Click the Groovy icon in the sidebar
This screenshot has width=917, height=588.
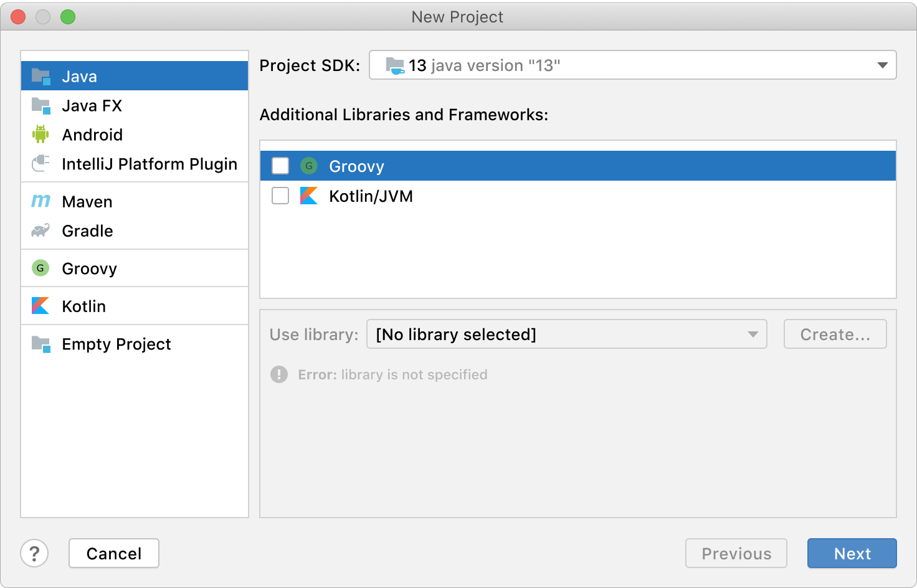40,268
